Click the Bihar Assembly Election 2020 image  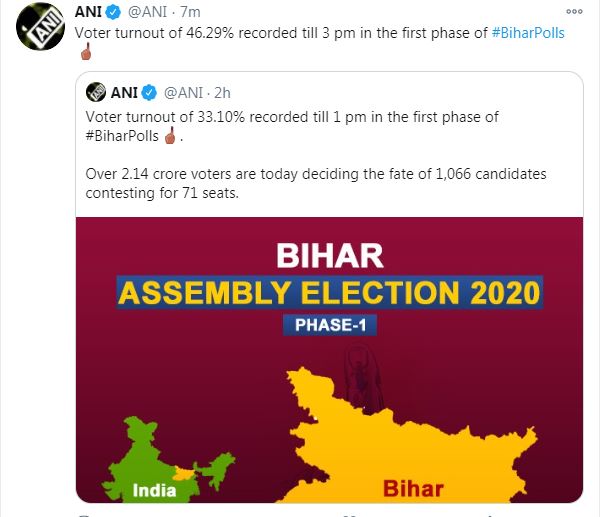point(329,360)
